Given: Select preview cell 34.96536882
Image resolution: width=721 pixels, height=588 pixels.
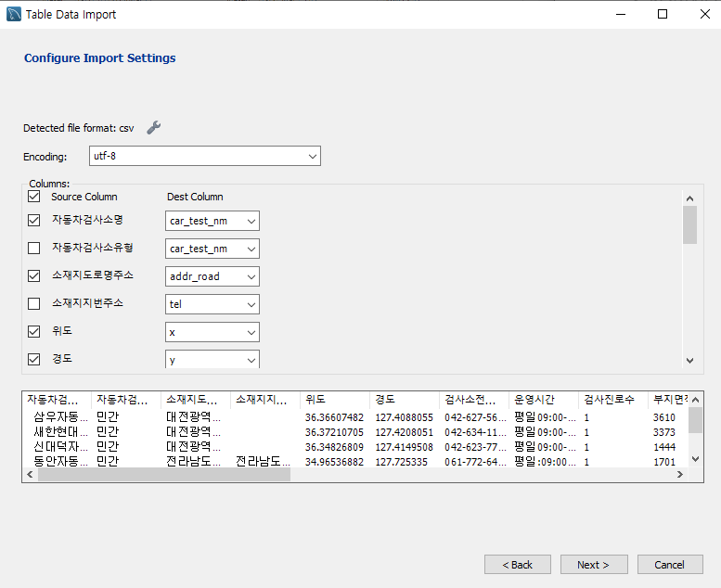Looking at the screenshot, I should [x=334, y=462].
